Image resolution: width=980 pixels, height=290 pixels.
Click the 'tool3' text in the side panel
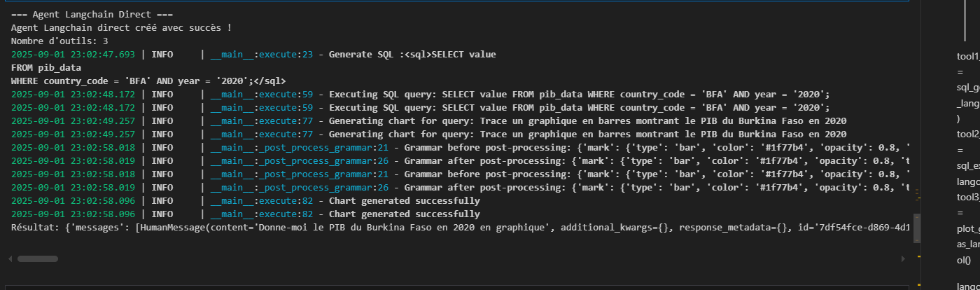click(967, 197)
